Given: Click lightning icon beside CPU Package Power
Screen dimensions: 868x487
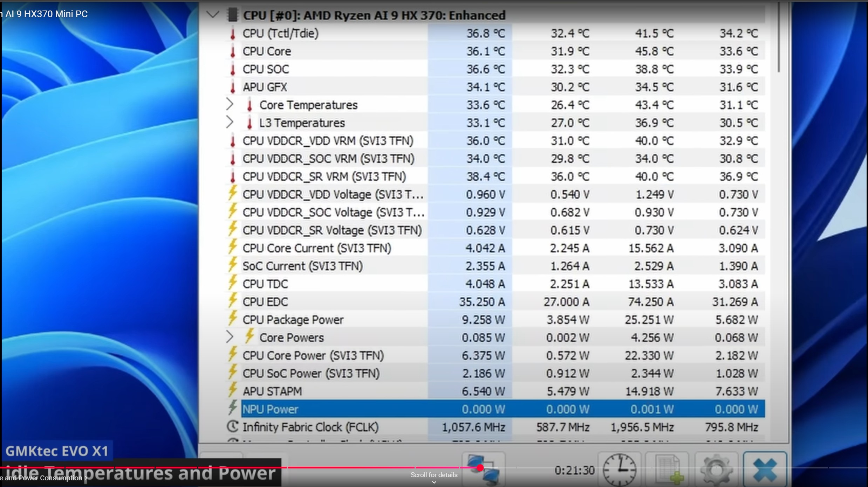Looking at the screenshot, I should coord(233,318).
